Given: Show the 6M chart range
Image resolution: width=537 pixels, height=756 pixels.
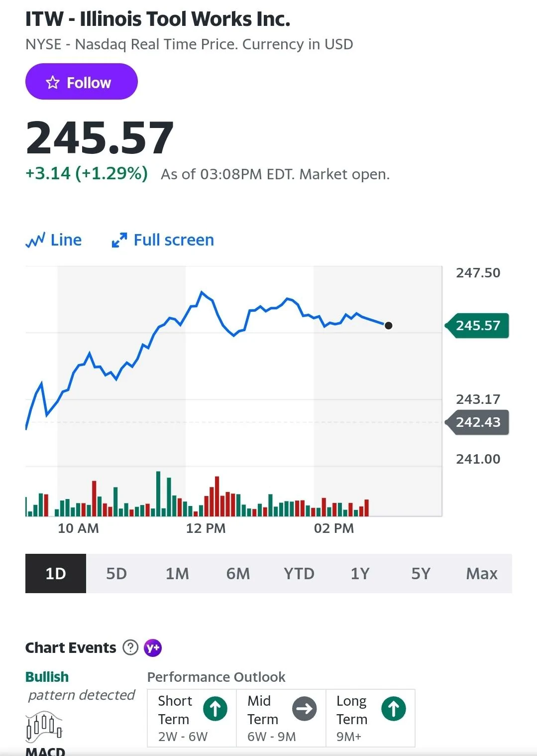Looking at the screenshot, I should (238, 573).
